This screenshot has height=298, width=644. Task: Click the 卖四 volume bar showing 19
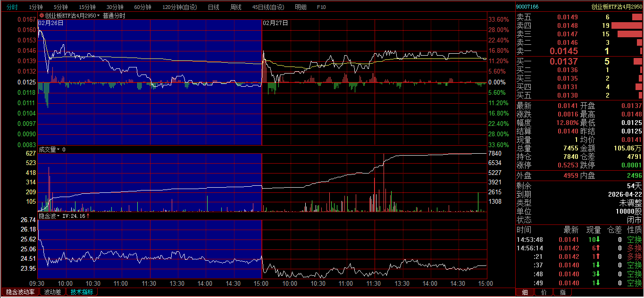(627, 25)
